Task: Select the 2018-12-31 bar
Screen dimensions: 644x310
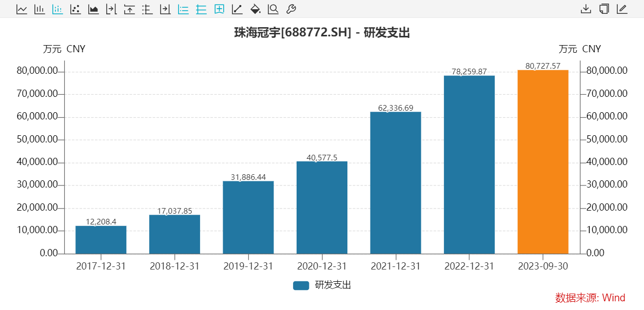Action: point(174,234)
